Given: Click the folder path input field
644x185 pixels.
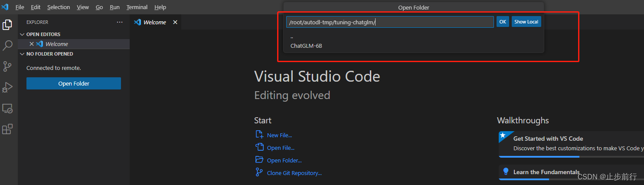Looking at the screenshot, I should [390, 22].
